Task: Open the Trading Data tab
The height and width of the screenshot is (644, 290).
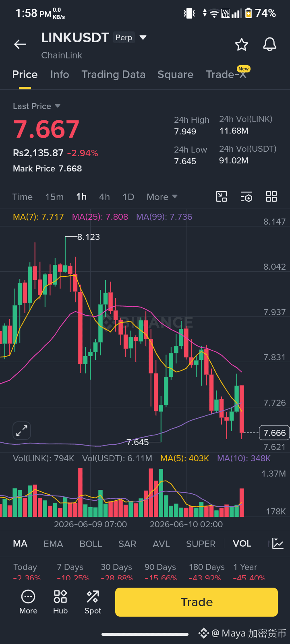Action: (113, 74)
